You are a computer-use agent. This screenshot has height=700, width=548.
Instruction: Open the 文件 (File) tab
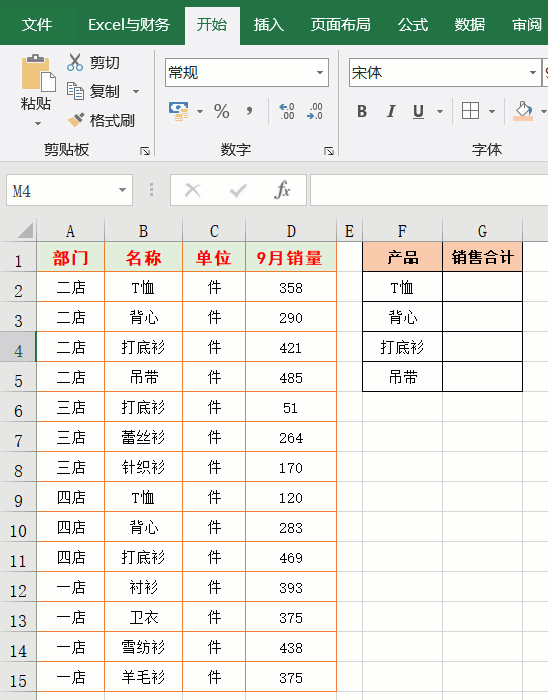coord(37,25)
